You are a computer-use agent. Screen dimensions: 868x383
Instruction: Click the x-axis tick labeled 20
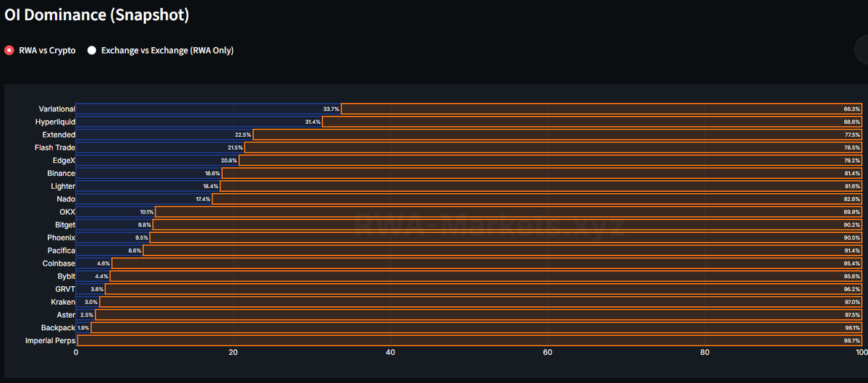tap(233, 353)
